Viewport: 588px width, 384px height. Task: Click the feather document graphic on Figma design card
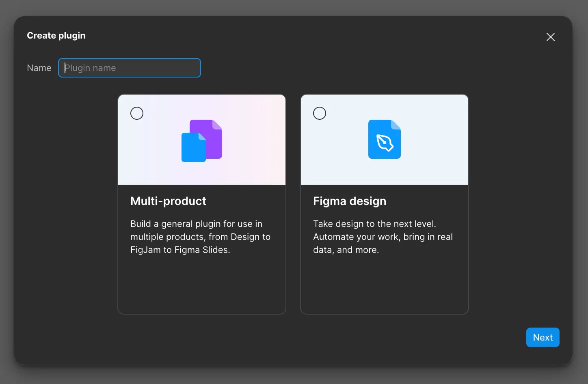coord(384,139)
